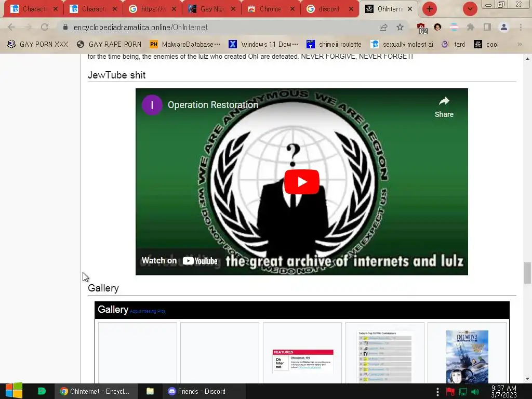Open the OhInternet Features thumbnail
This screenshot has height=399, width=532.
(302, 362)
